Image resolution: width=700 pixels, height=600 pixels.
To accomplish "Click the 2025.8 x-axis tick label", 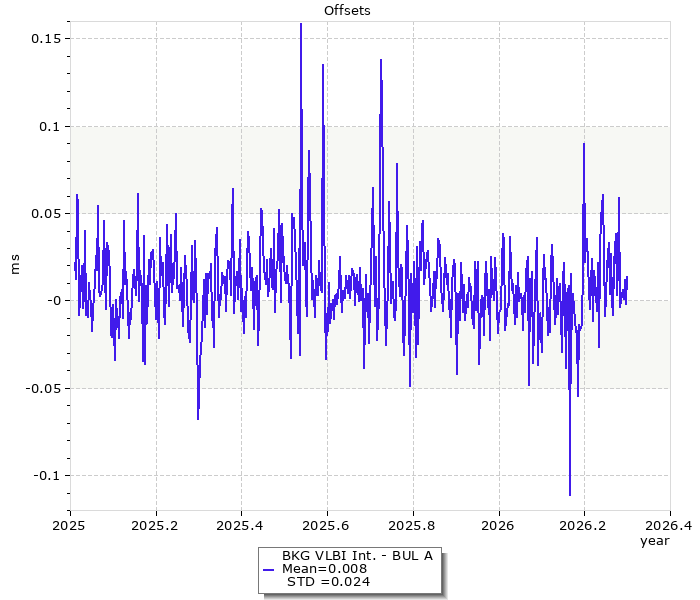I will point(413,525).
